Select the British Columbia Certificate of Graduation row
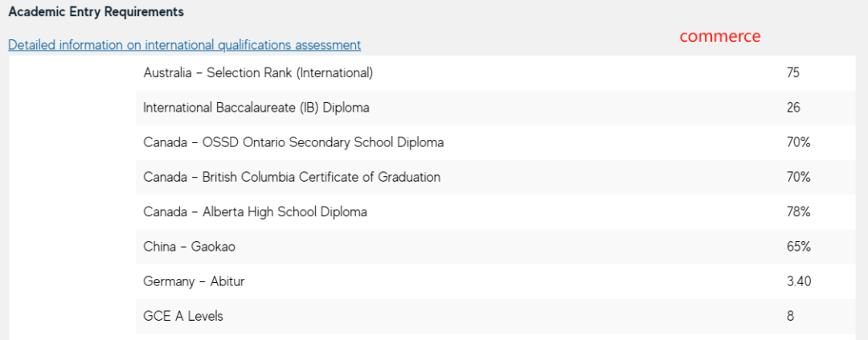The image size is (868, 340). tap(495, 177)
